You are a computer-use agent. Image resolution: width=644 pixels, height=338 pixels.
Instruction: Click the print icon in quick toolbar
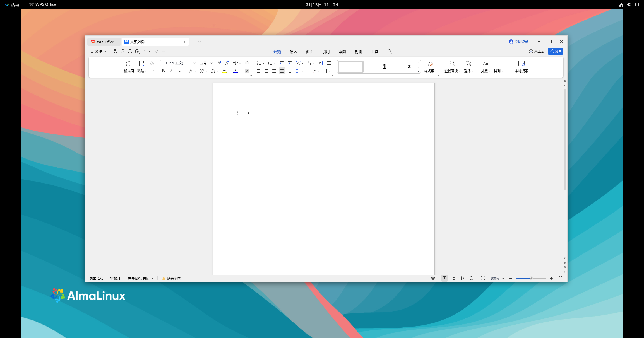point(130,51)
